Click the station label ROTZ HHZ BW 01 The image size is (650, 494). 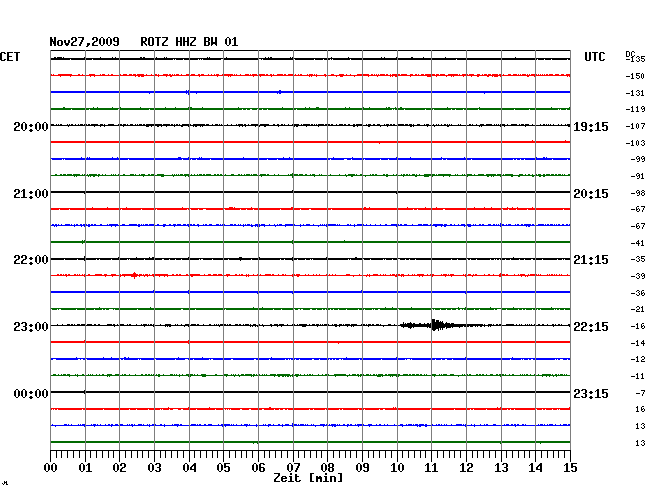189,42
